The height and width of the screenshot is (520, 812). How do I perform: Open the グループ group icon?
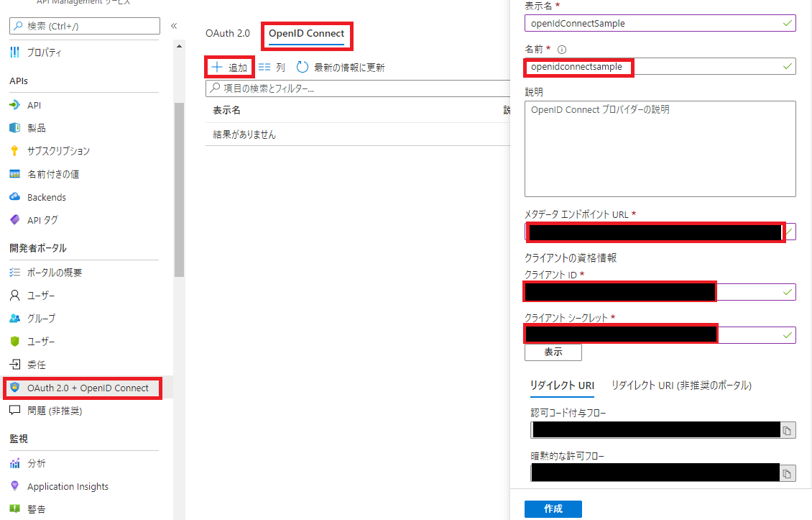pyautogui.click(x=14, y=319)
